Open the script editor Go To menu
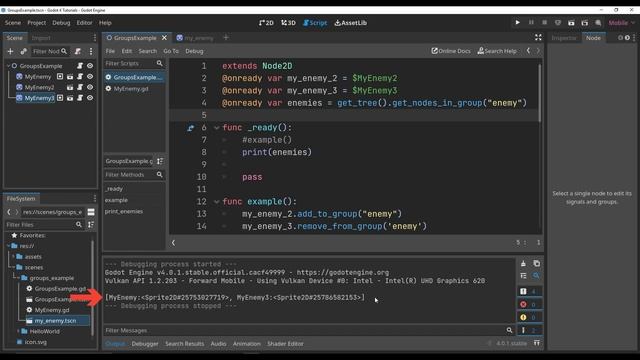Screen dimensions: 640x360 coord(171,51)
